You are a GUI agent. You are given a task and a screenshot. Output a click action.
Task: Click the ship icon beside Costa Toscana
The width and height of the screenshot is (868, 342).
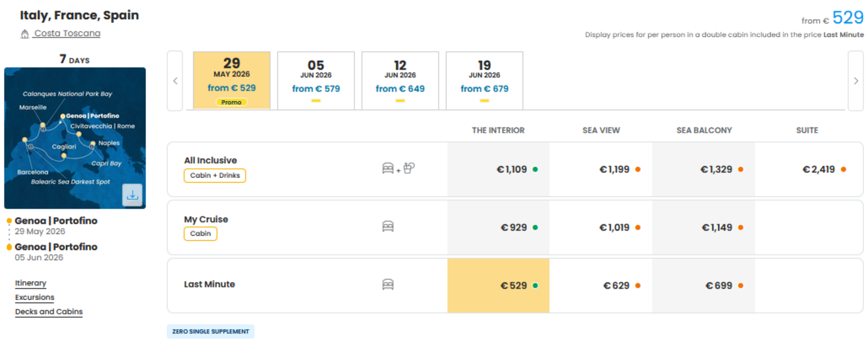pyautogui.click(x=25, y=34)
